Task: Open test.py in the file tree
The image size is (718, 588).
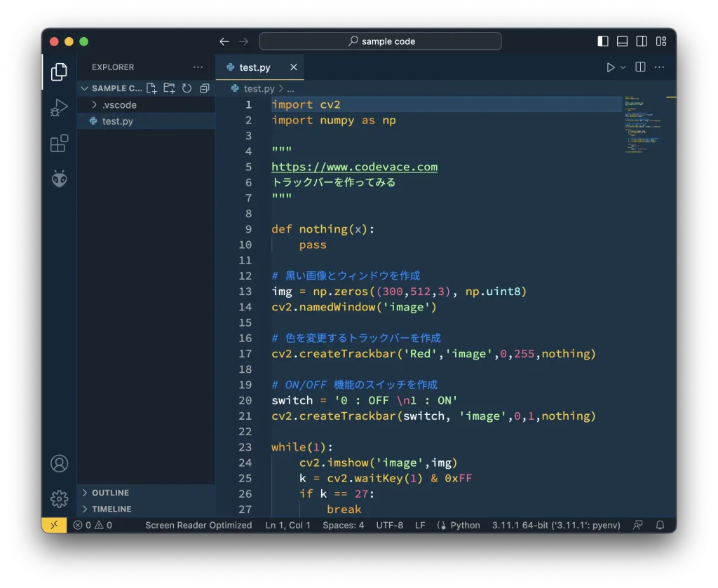Action: (x=117, y=121)
